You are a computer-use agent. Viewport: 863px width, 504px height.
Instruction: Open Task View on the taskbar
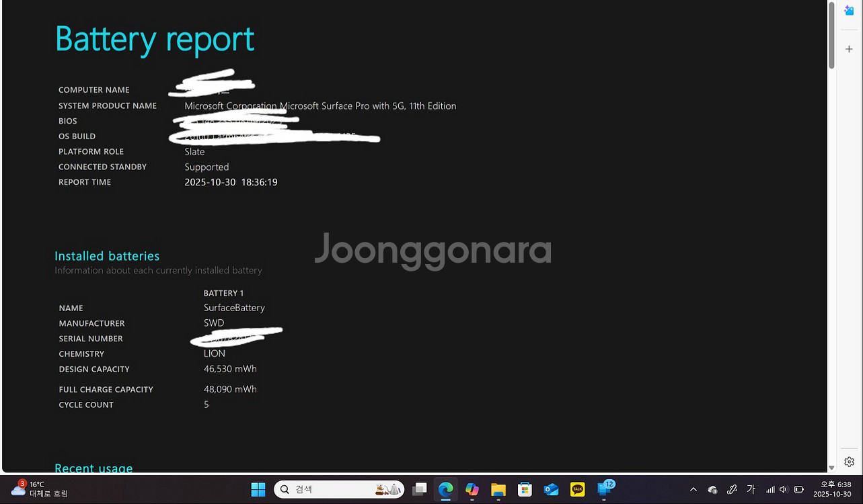420,489
